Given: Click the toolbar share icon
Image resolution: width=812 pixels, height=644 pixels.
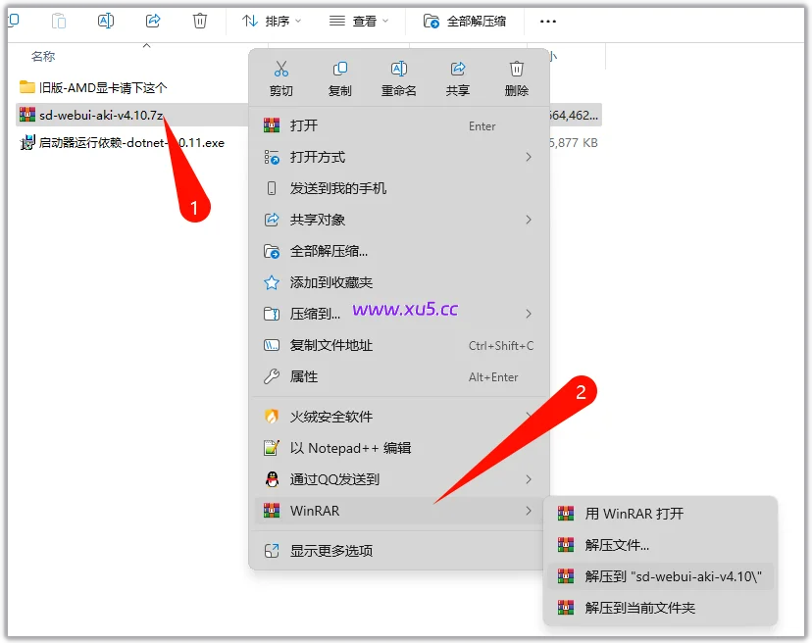Looking at the screenshot, I should click(x=153, y=21).
